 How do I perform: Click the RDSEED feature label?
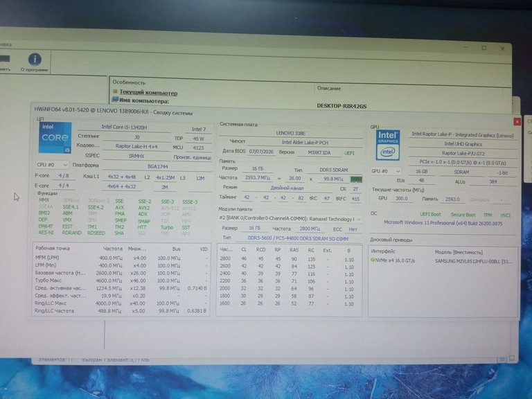(x=96, y=233)
